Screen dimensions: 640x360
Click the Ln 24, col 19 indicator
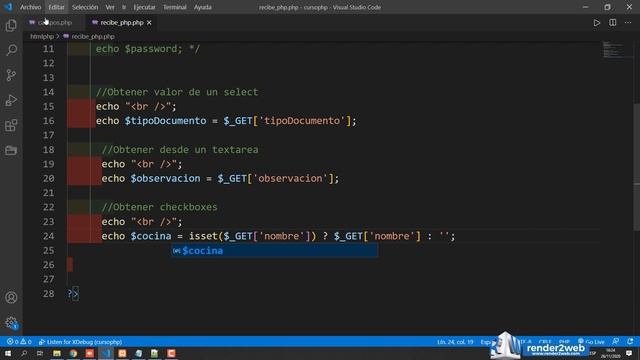point(455,342)
